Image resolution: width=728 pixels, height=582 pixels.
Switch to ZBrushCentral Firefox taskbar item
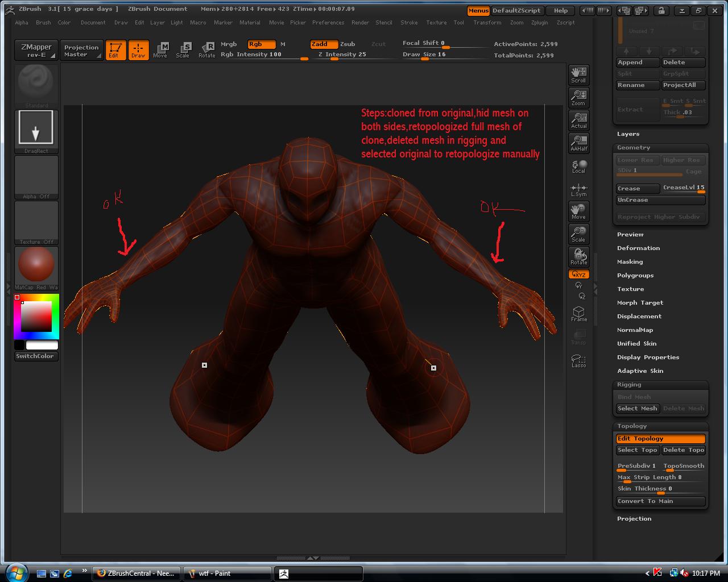[136, 573]
